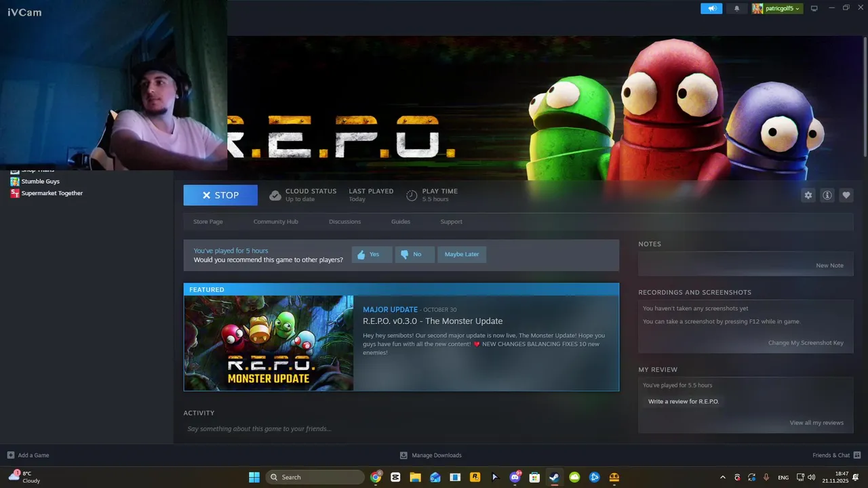This screenshot has height=488, width=868.
Task: Click the Supermarket Together game icon
Action: click(15, 193)
